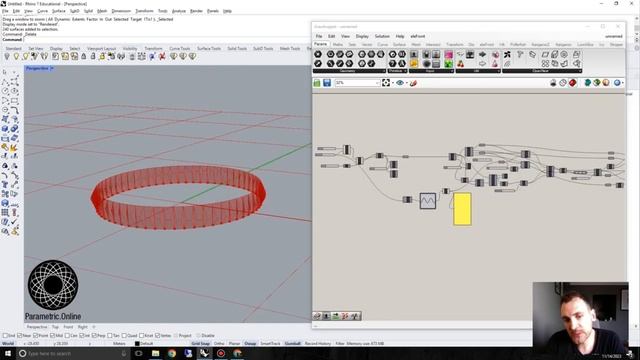The image size is (640, 360).
Task: Toggle Grid Snap in the Rhino status bar
Action: click(200, 344)
